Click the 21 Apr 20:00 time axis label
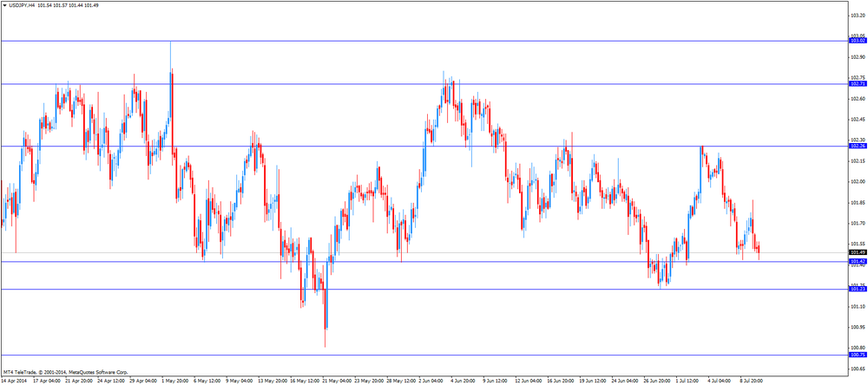Viewport: 868px width, 385px height. (x=79, y=381)
